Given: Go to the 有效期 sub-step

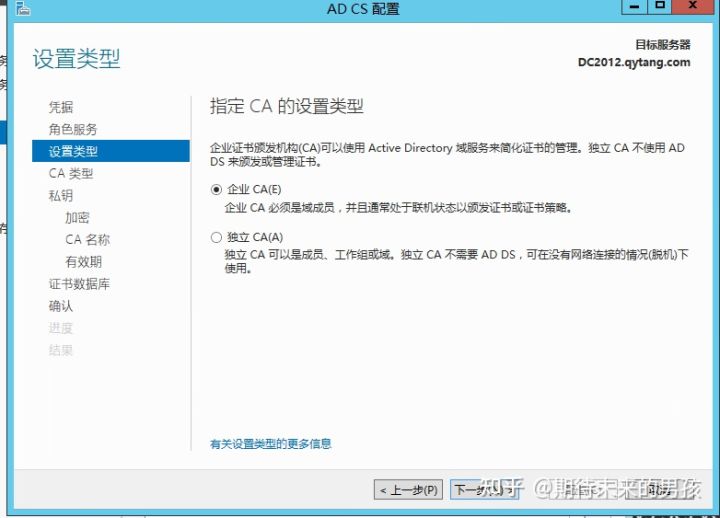Looking at the screenshot, I should pos(84,262).
